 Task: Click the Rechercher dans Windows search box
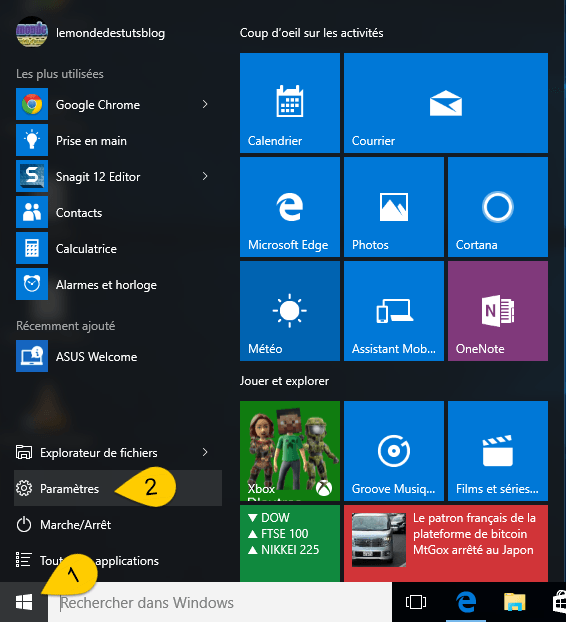(x=220, y=603)
